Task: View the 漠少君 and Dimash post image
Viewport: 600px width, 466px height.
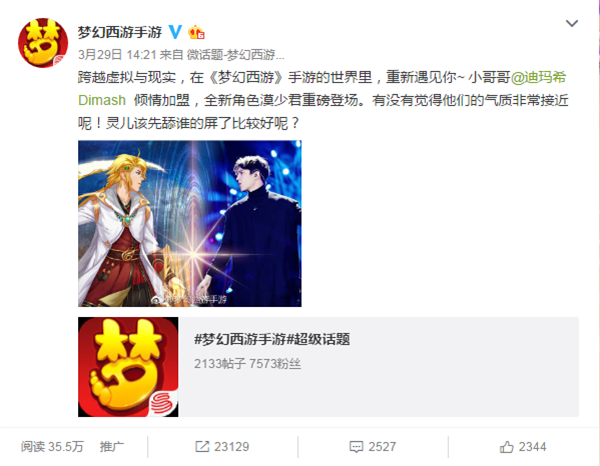Action: (x=190, y=223)
